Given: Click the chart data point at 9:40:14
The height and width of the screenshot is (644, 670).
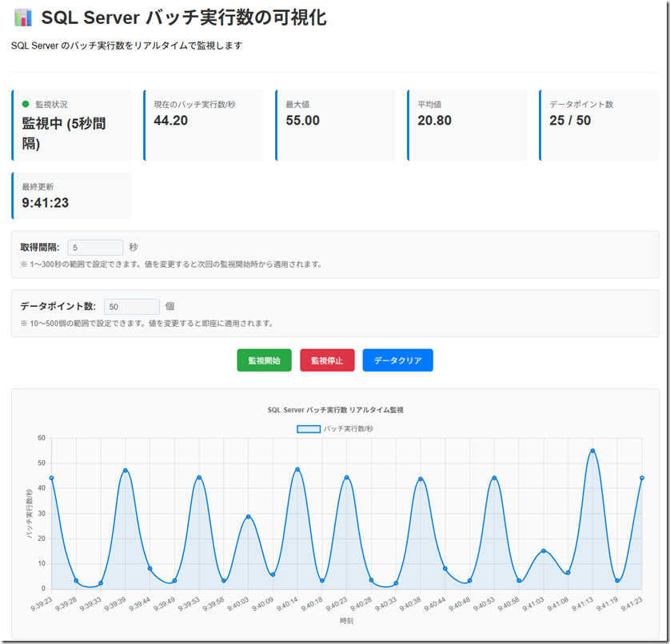Looking at the screenshot, I should pyautogui.click(x=297, y=470).
